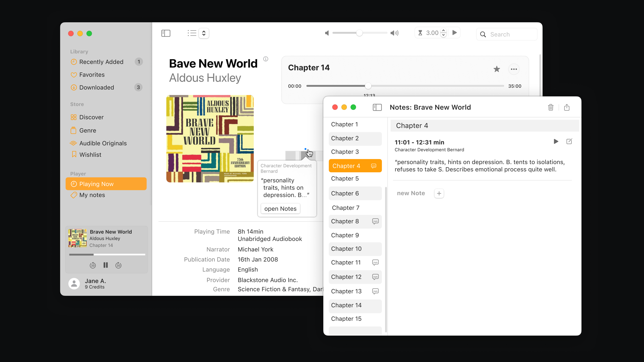Pause playback in the mini player
This screenshot has width=644, height=362.
(x=105, y=265)
